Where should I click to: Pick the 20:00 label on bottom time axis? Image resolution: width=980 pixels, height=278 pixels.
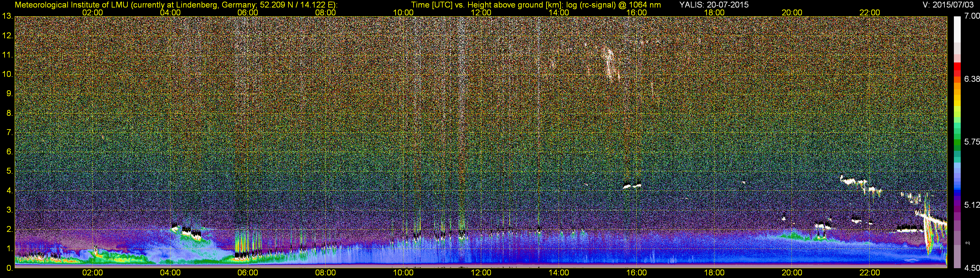tap(792, 273)
